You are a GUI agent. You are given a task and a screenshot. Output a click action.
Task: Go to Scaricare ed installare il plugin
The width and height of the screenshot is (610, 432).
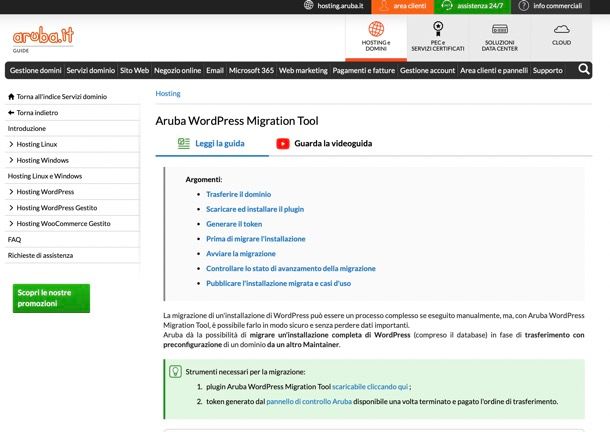(255, 209)
